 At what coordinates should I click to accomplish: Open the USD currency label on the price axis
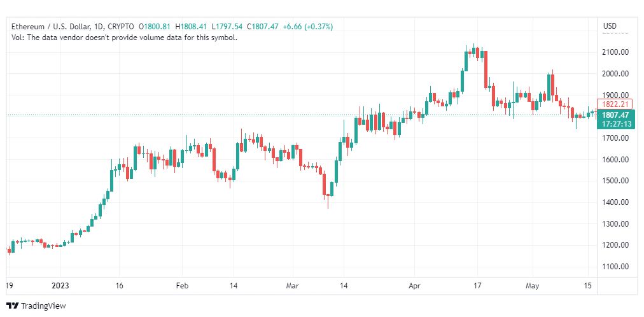point(610,26)
